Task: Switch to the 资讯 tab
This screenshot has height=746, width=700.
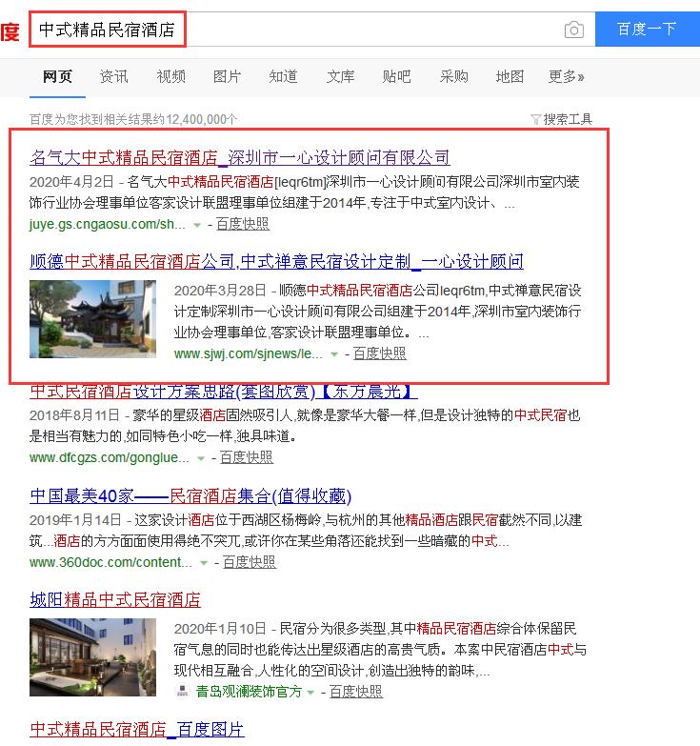Action: (114, 76)
